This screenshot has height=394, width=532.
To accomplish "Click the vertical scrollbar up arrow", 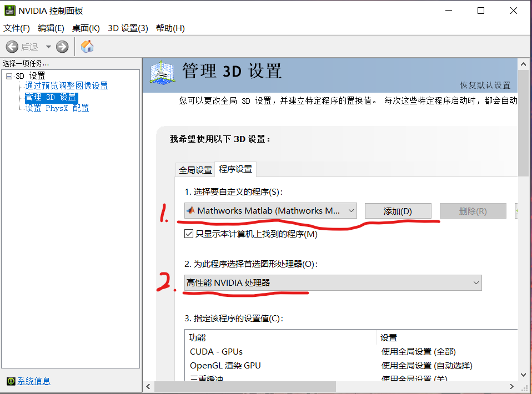I will pyautogui.click(x=524, y=64).
